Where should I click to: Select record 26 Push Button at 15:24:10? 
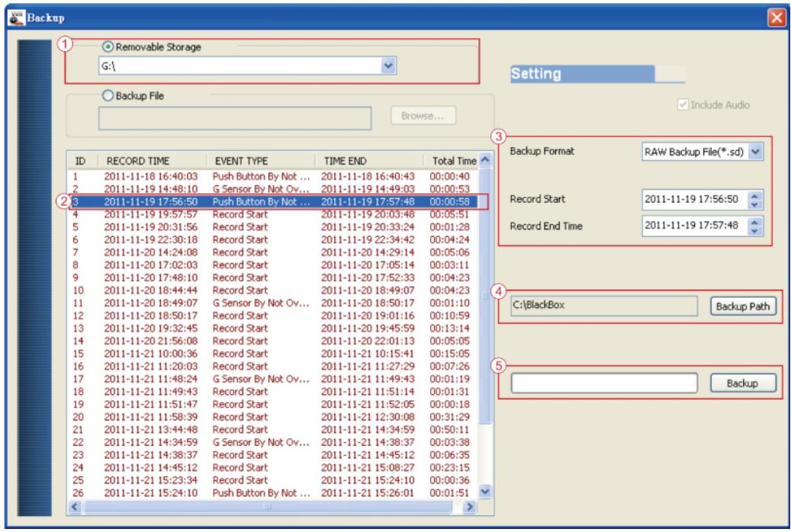pyautogui.click(x=273, y=492)
